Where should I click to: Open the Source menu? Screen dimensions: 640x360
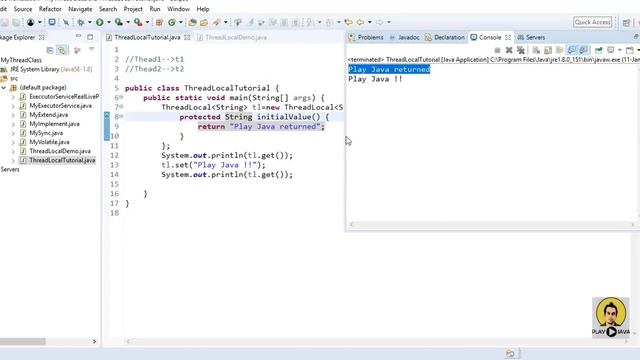pyautogui.click(x=23, y=9)
